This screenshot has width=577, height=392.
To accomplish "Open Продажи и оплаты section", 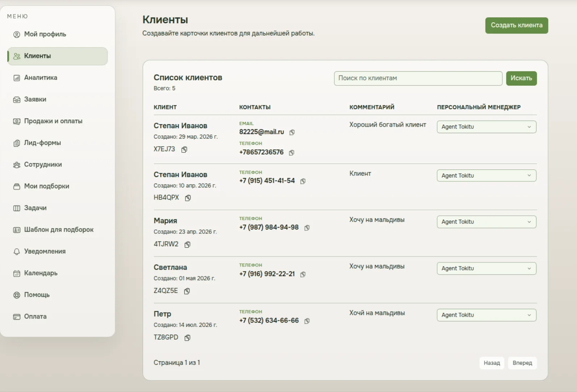I will point(58,121).
